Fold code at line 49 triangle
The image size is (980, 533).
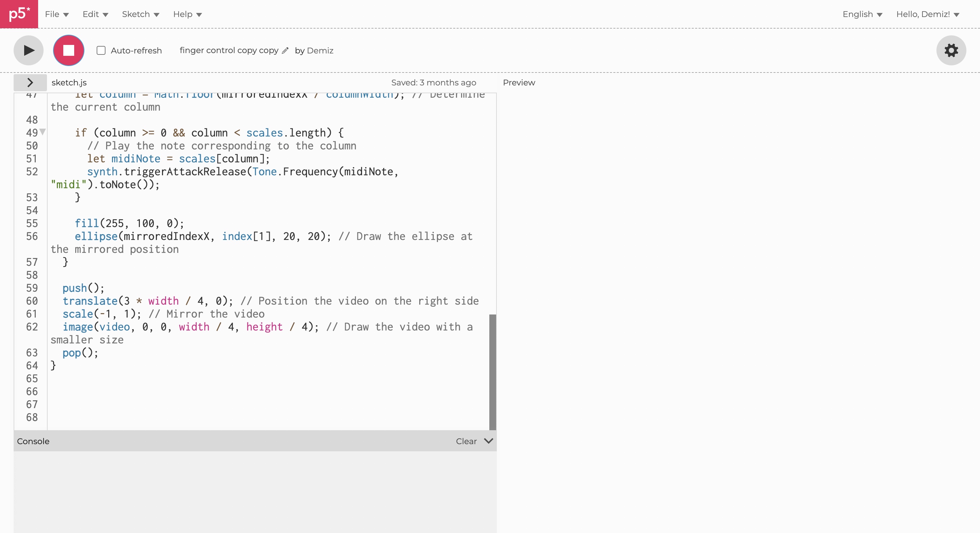43,132
